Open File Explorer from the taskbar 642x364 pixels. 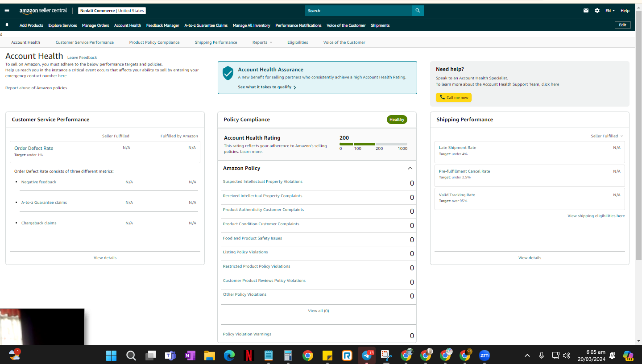point(209,356)
